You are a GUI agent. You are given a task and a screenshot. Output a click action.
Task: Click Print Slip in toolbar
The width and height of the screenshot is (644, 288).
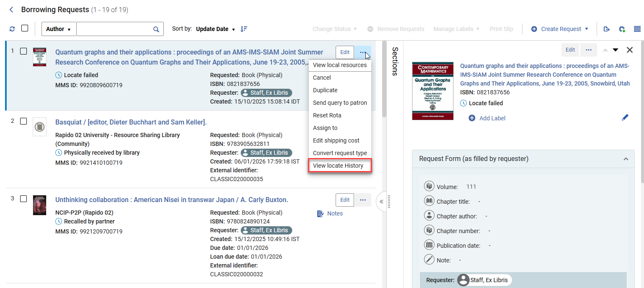pyautogui.click(x=502, y=29)
